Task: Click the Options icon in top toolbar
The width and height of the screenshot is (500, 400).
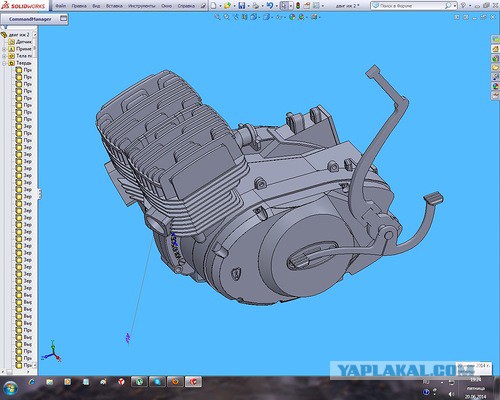Action: 316,6
